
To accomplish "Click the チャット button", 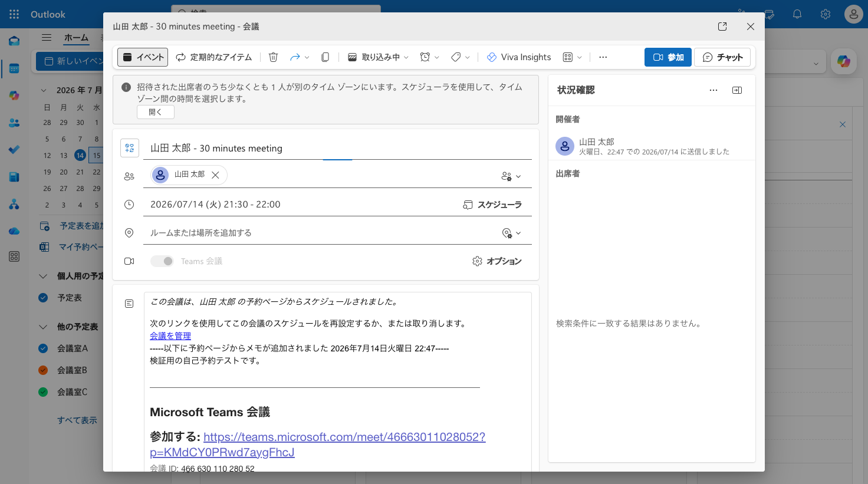I will tap(722, 57).
